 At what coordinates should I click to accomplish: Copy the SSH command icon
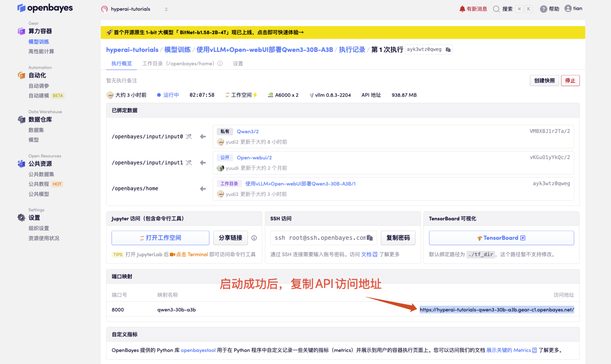(370, 238)
